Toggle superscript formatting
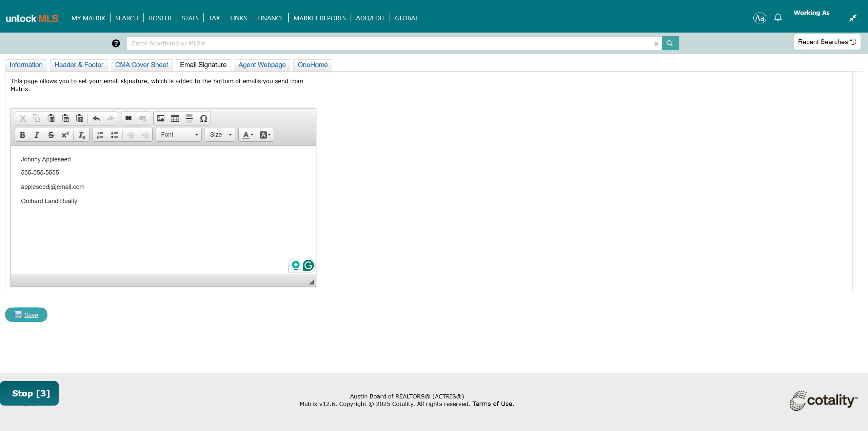The width and height of the screenshot is (868, 431). (65, 135)
